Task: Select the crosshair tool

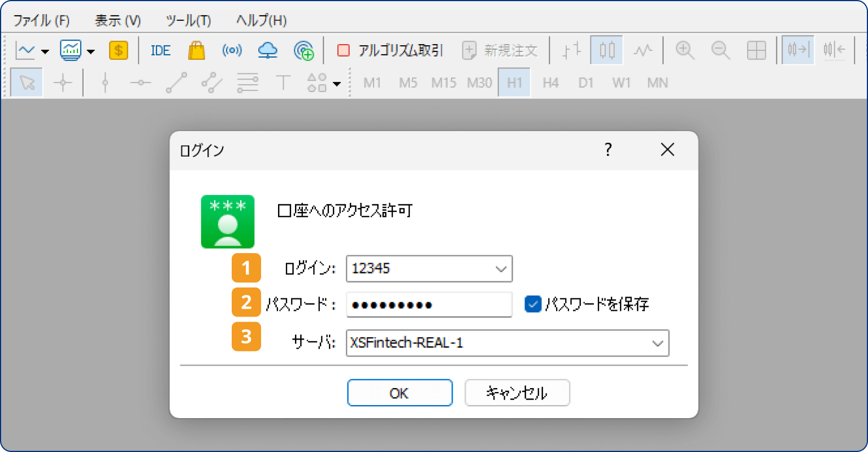Action: (63, 83)
